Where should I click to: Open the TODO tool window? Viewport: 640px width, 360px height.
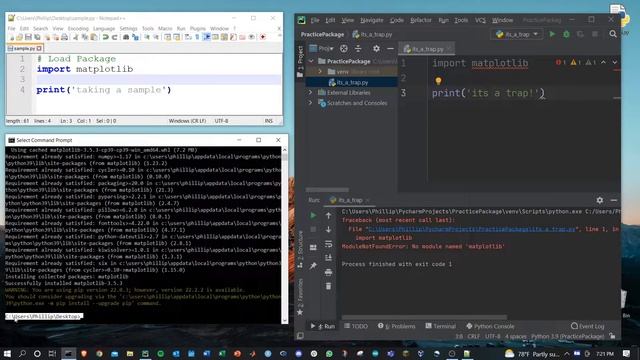coord(356,326)
